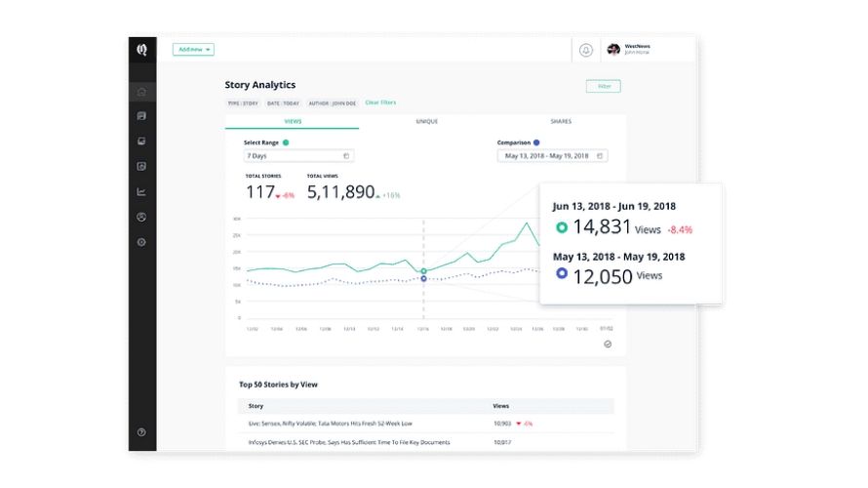Click the Quintype logo in the sidebar
This screenshot has height=488, width=868.
click(142, 50)
